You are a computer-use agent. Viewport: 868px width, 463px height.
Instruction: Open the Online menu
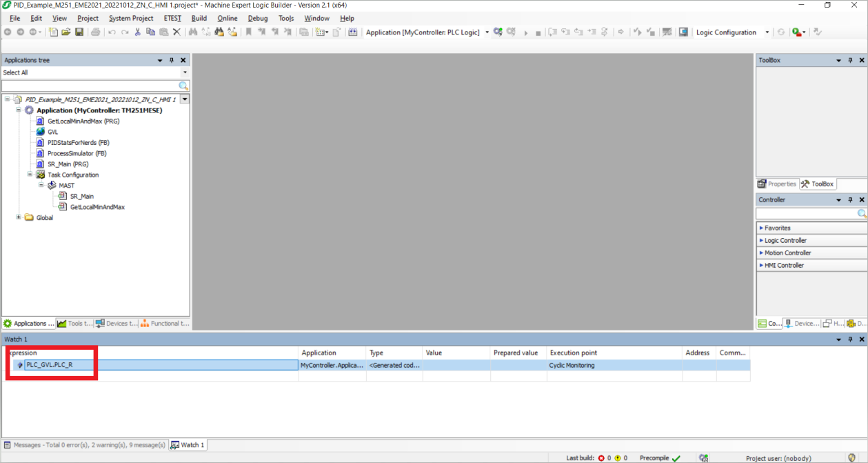point(228,19)
